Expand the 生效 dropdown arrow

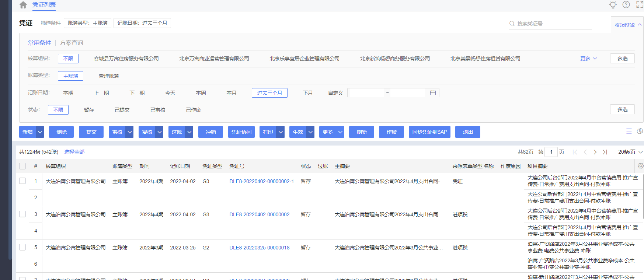click(x=310, y=132)
